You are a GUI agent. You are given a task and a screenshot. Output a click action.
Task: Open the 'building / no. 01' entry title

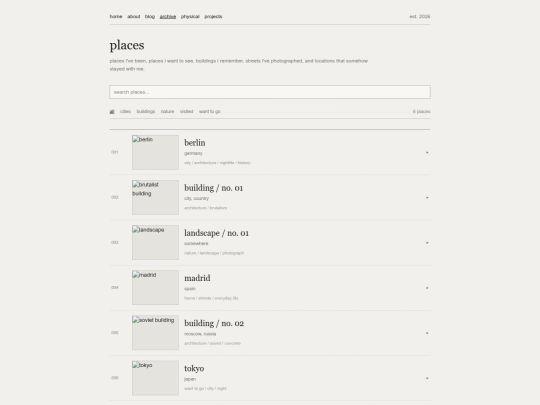(x=214, y=188)
